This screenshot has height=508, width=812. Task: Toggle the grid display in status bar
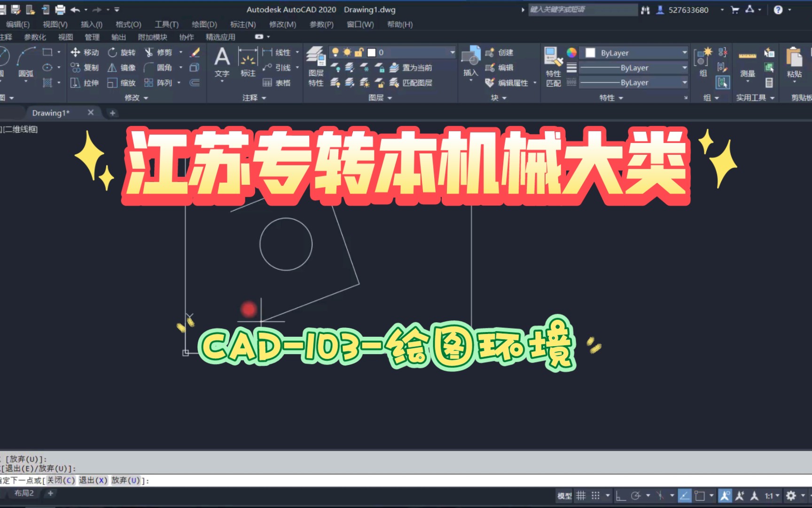(580, 495)
